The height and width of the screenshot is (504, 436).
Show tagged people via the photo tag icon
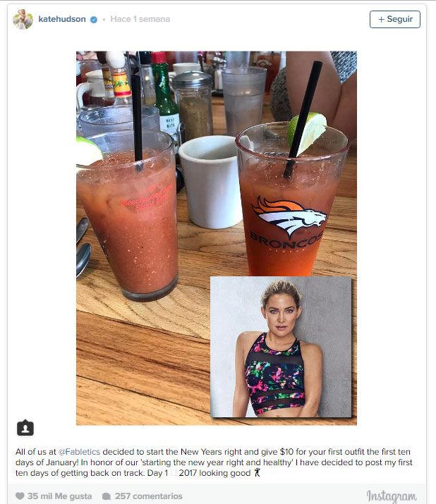click(25, 427)
